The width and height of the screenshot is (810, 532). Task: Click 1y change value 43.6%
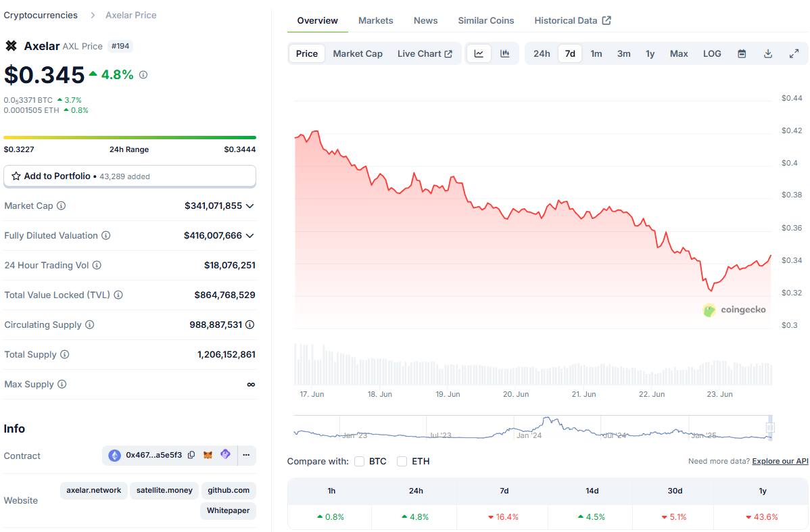(x=762, y=517)
